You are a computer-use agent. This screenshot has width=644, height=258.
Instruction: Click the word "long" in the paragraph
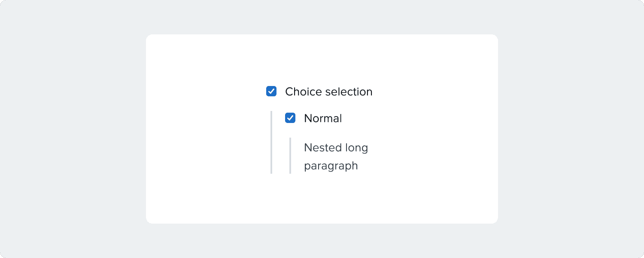click(356, 148)
